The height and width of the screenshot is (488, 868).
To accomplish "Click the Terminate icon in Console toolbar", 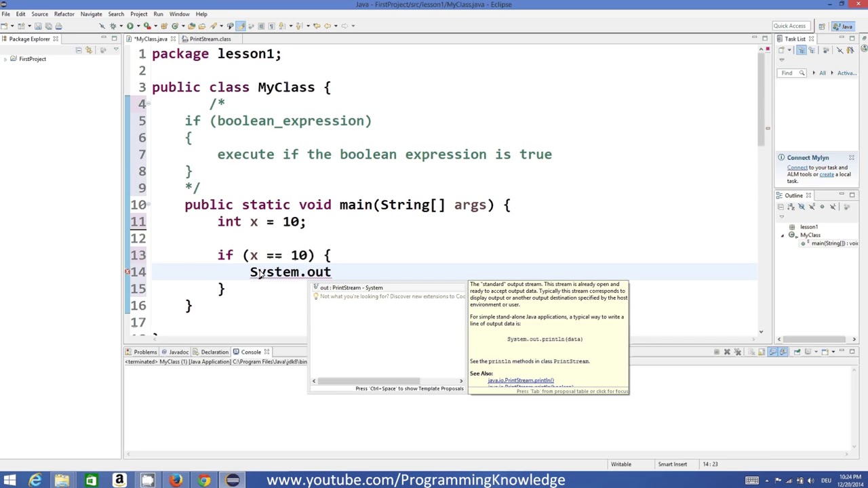I will [717, 352].
